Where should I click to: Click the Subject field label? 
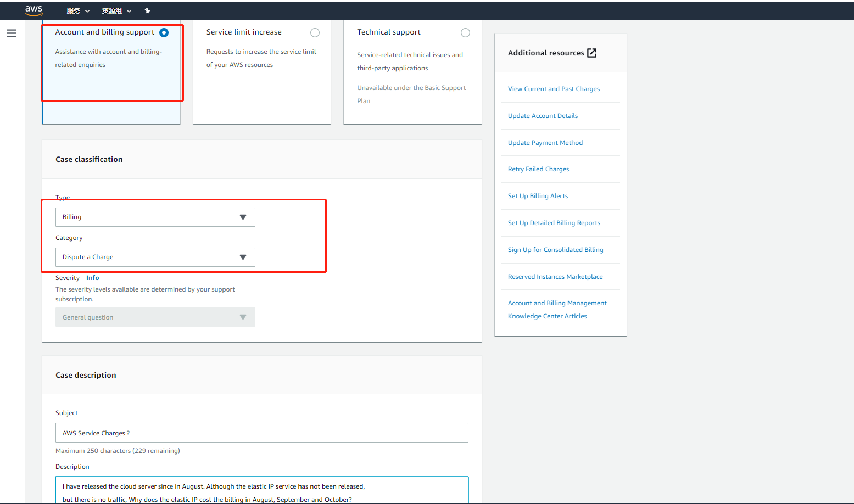click(x=66, y=413)
